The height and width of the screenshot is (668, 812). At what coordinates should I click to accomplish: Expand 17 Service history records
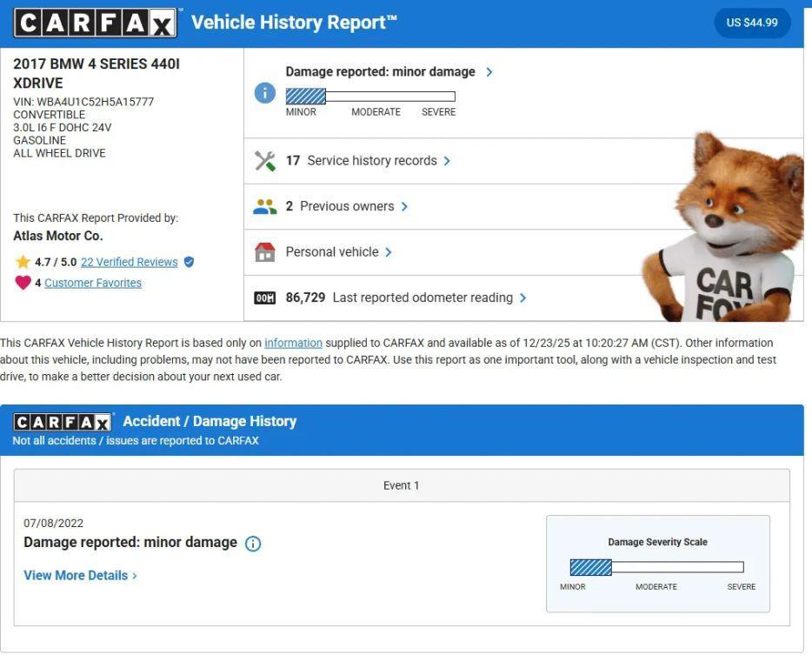click(x=368, y=161)
